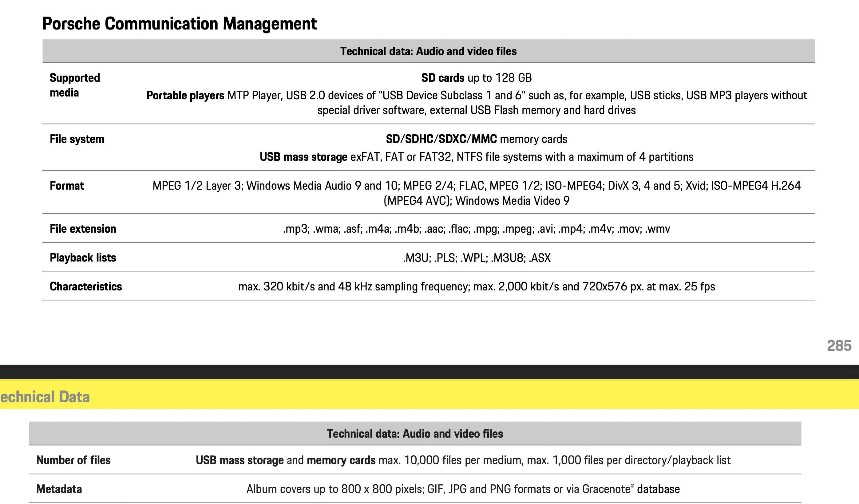The image size is (859, 504).
Task: Click the 'special driver software, external USB Flash' line
Action: 477,110
